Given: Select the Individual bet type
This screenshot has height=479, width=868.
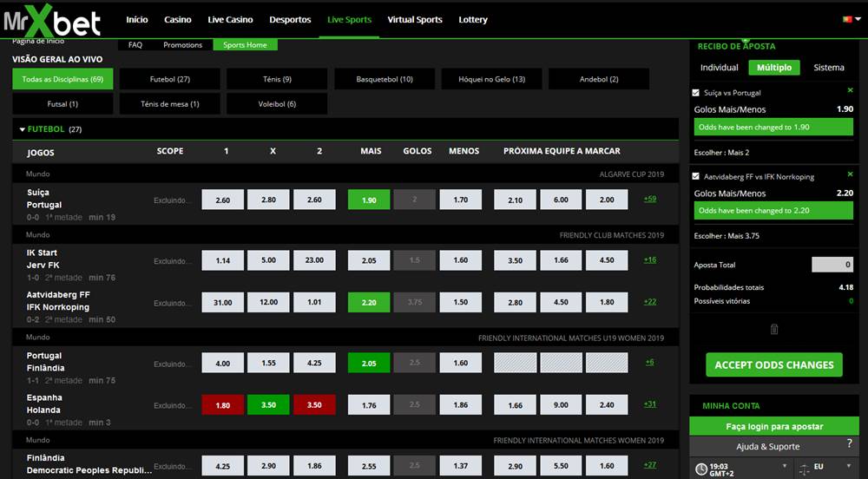Looking at the screenshot, I should pyautogui.click(x=719, y=68).
